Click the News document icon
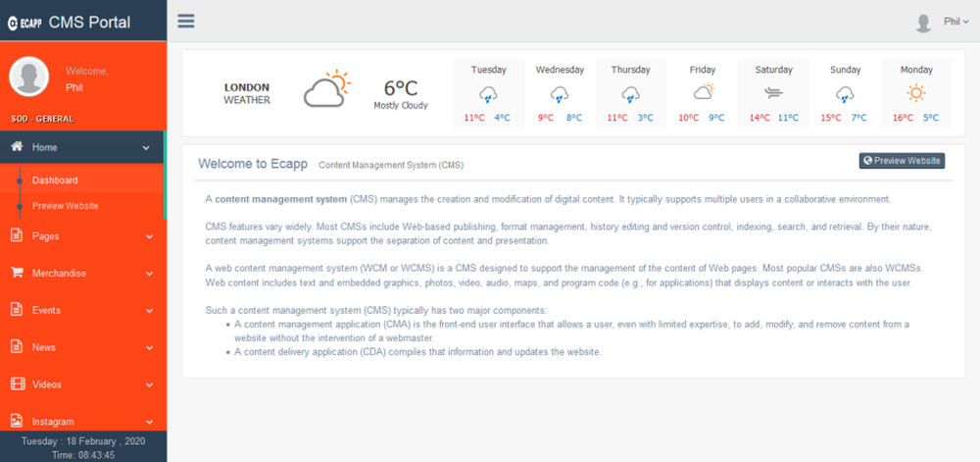 pos(17,346)
